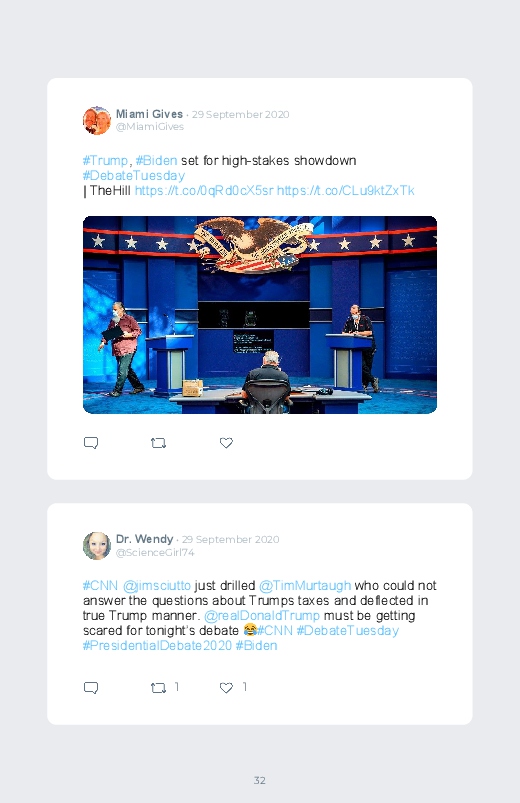This screenshot has width=520, height=803.
Task: Like the Miami Gives tweet
Action: [226, 443]
